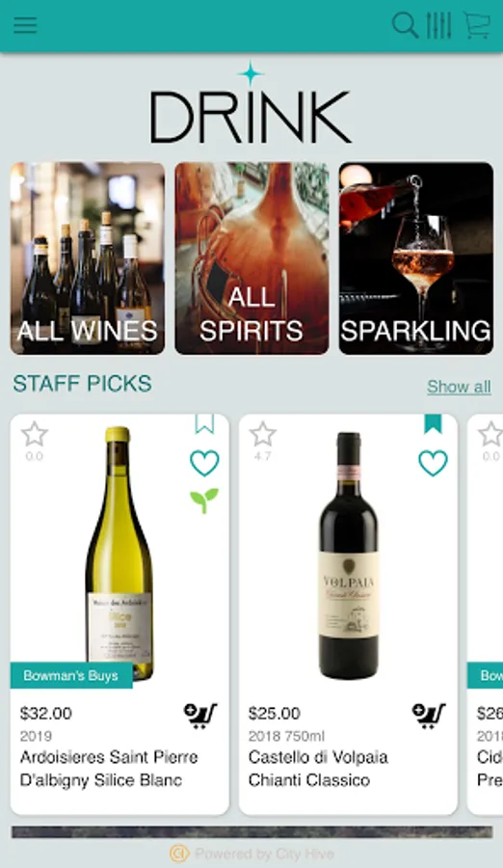
Task: Open Ardoisieres Saint Pierre product title
Action: [109, 769]
